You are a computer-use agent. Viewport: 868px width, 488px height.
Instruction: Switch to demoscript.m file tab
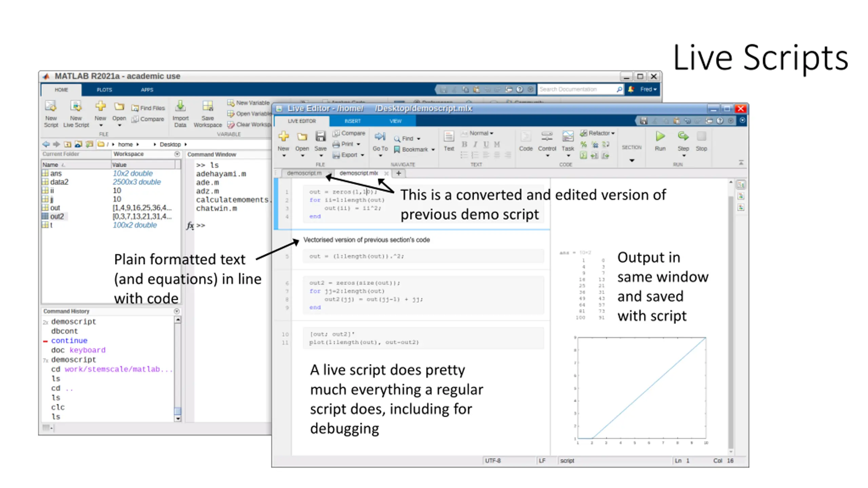point(304,173)
